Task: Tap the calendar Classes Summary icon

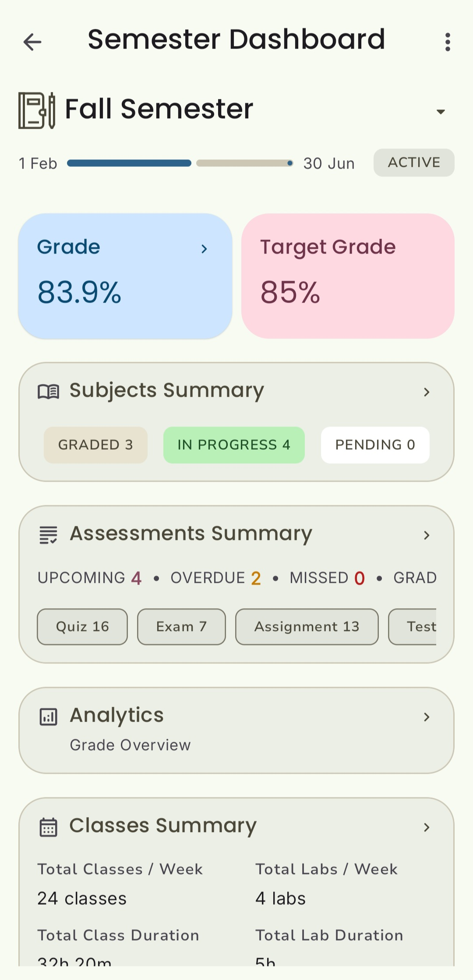Action: [48, 827]
